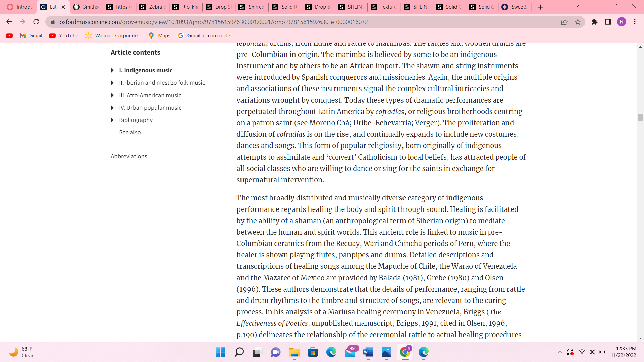644x362 pixels.
Task: Bookmark this page with the star icon
Action: coord(578,22)
